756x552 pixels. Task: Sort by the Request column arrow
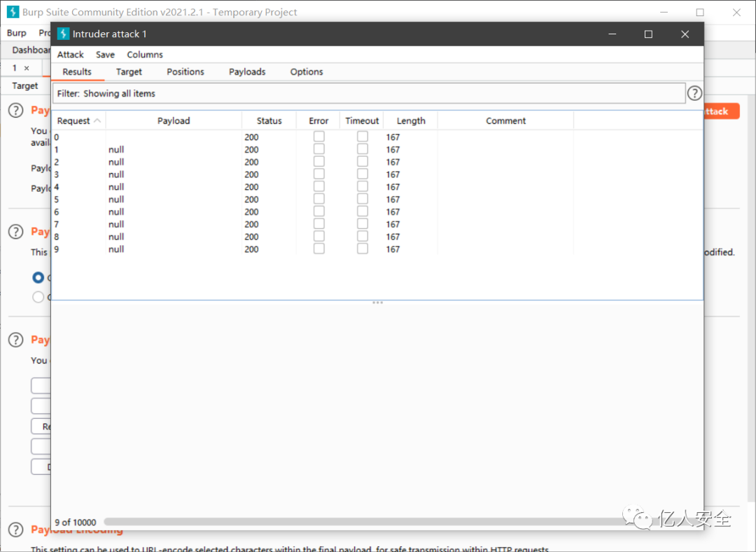pos(97,120)
